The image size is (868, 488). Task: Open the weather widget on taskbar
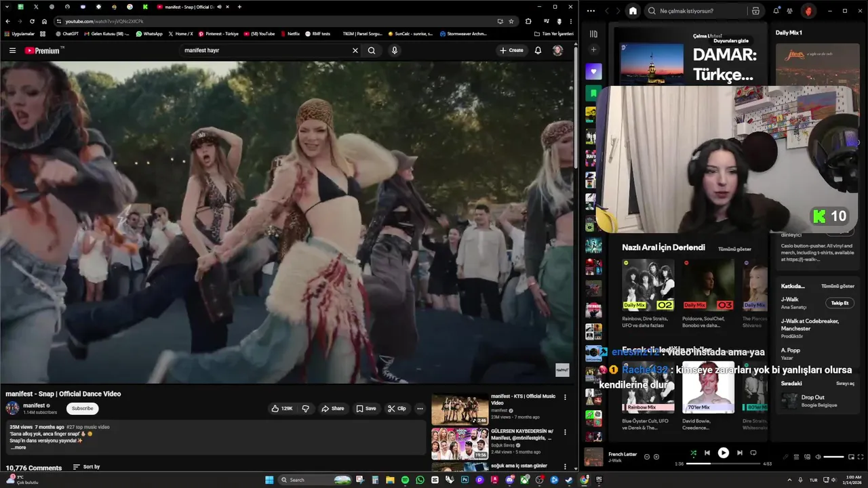tap(23, 480)
